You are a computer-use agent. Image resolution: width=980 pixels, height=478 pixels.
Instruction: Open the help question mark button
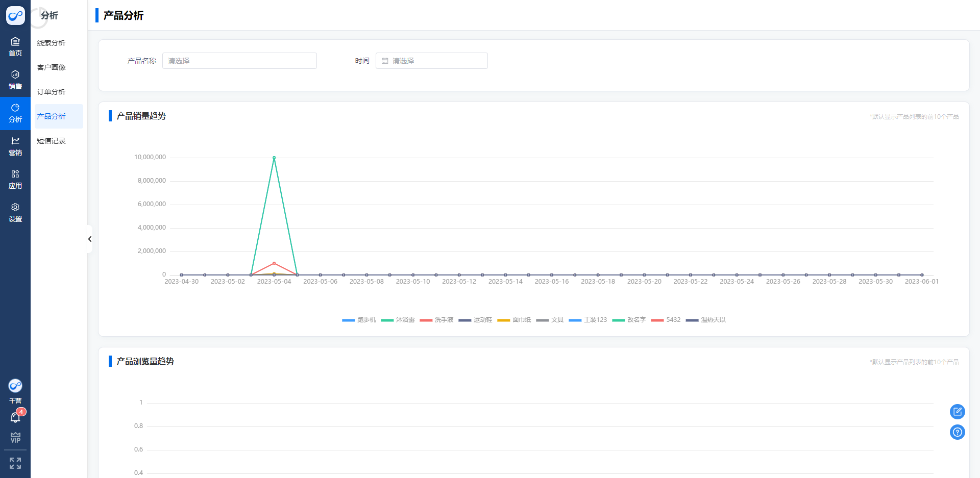(957, 433)
